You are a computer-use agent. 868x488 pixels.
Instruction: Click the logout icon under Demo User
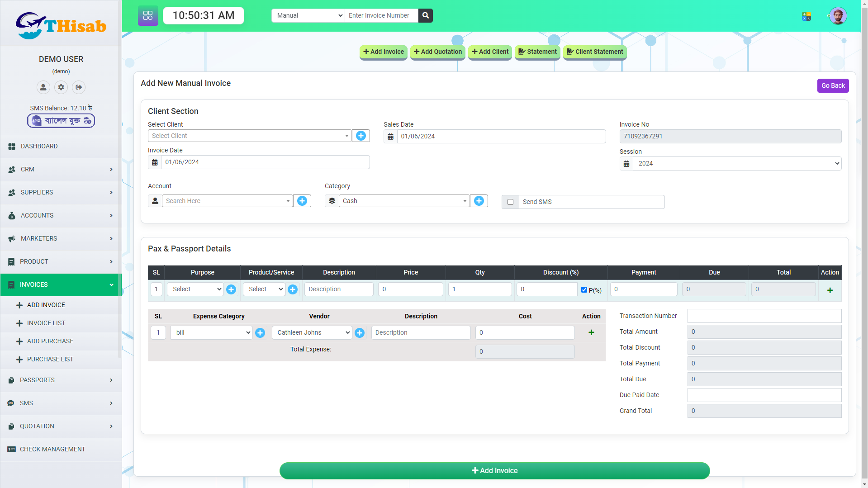(x=79, y=87)
